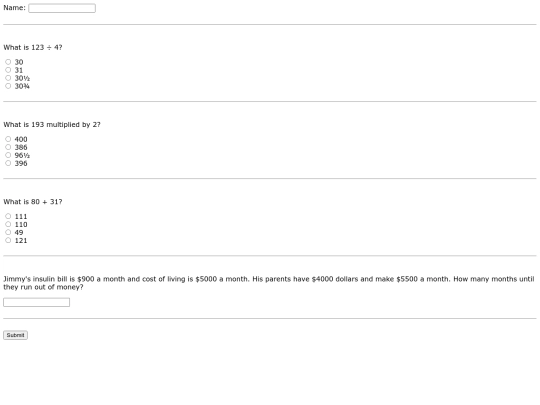Pick the 96½ radio button
The image size is (540, 405).
pyautogui.click(x=8, y=155)
